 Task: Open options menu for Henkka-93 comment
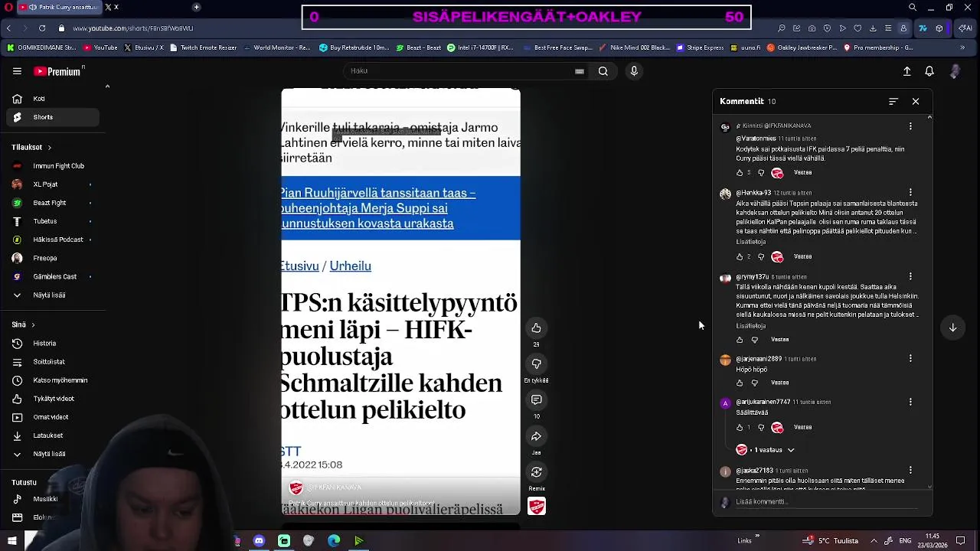pos(910,192)
